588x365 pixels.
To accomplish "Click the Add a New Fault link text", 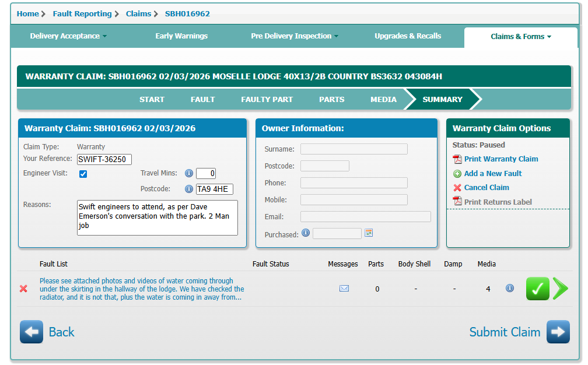I will (493, 174).
